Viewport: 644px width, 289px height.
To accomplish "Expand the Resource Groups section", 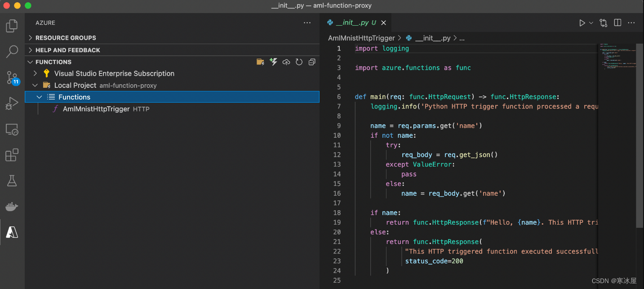I will 66,38.
